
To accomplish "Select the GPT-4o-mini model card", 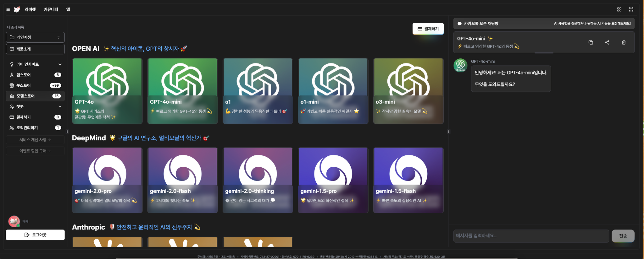I will tap(182, 91).
